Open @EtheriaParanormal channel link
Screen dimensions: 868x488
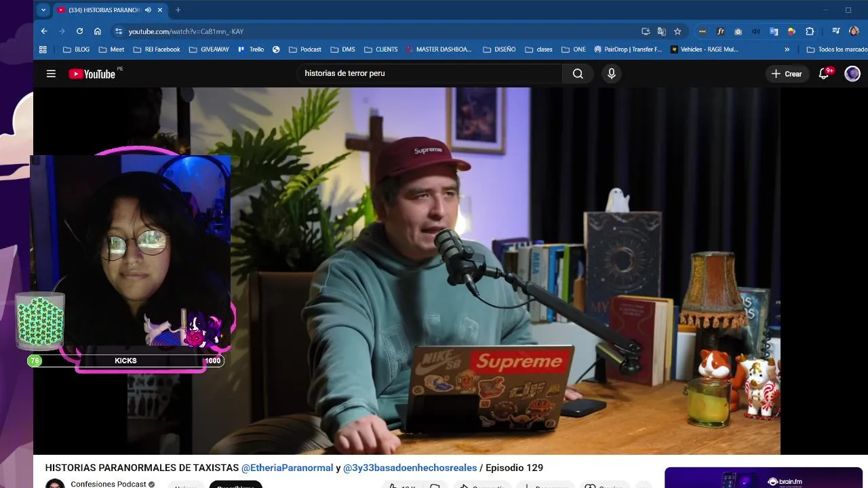[x=288, y=468]
